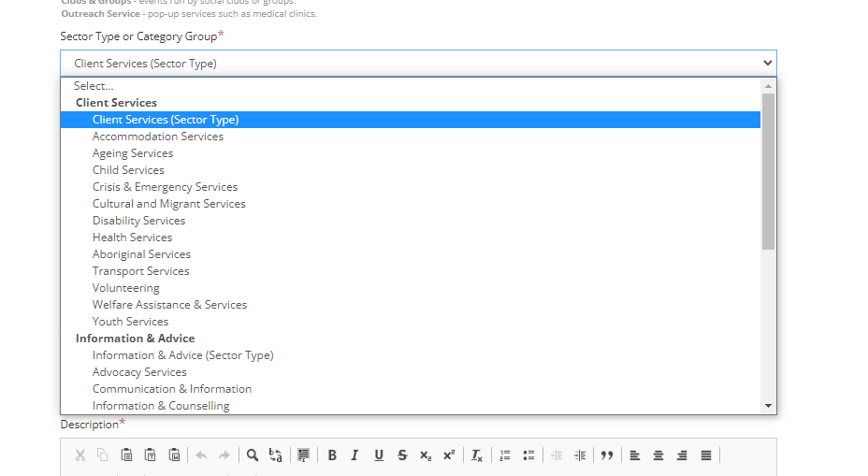Open Find with the magnifier icon
The height and width of the screenshot is (476, 868).
tap(253, 455)
